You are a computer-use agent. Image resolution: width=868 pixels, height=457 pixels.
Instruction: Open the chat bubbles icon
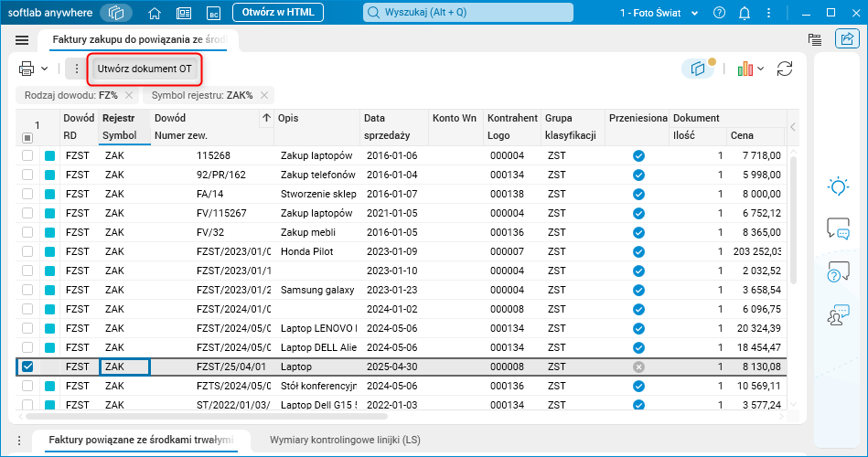[838, 228]
